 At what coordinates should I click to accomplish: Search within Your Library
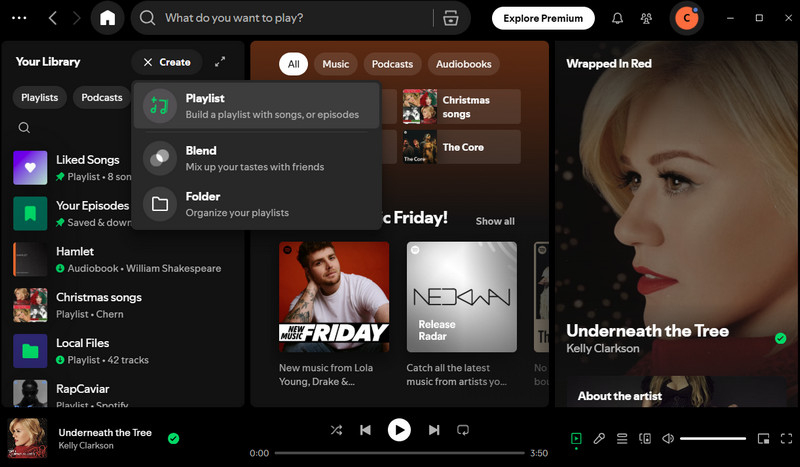(24, 128)
